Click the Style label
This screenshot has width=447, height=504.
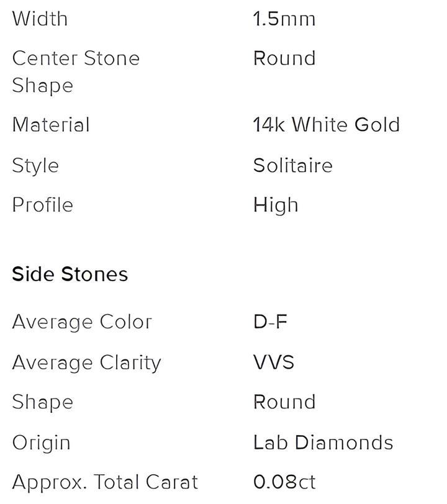click(35, 166)
